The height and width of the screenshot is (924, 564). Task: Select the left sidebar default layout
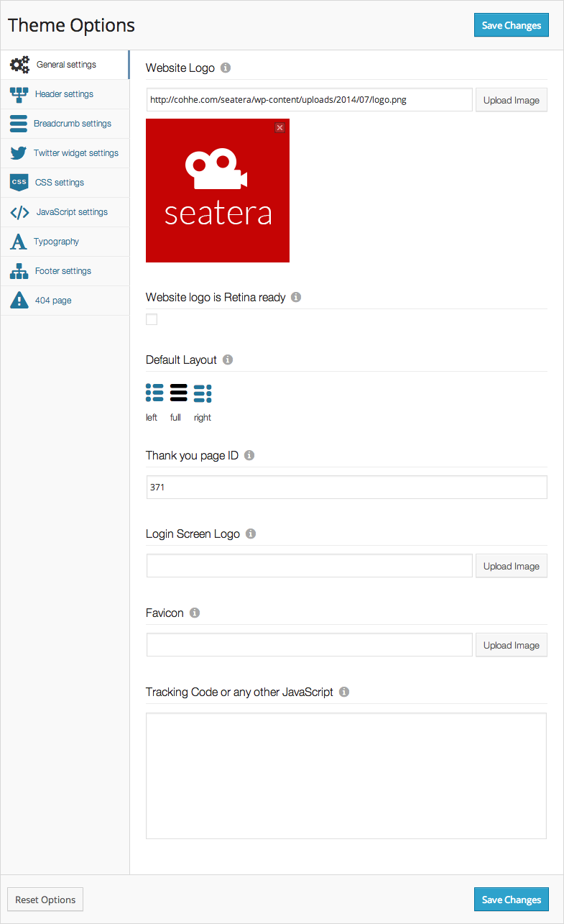(154, 393)
